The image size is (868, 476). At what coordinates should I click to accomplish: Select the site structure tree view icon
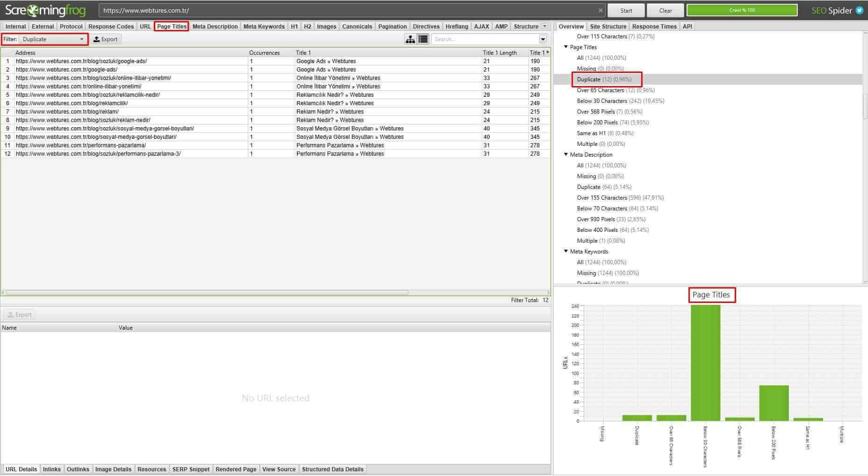(410, 39)
